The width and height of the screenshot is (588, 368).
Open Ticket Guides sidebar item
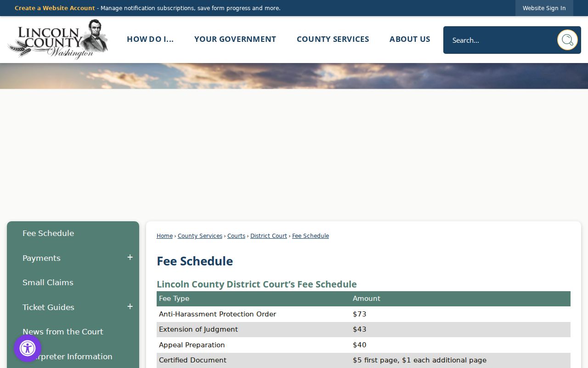48,307
